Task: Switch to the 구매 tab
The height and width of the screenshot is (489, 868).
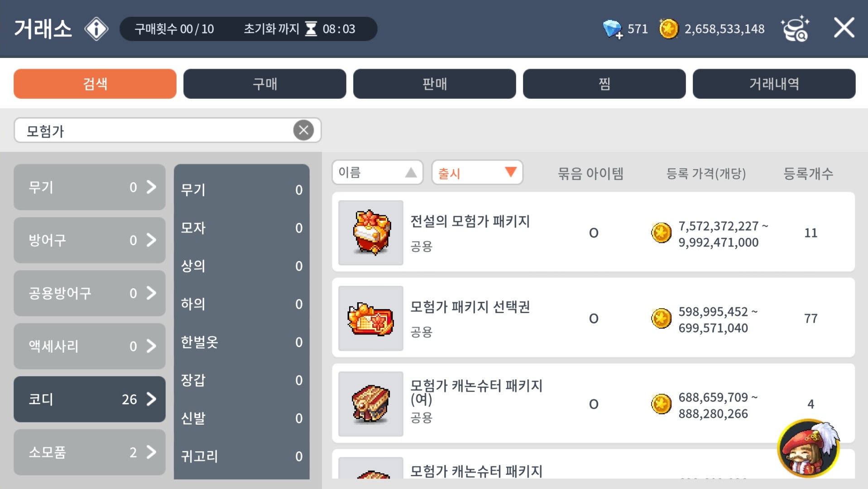Action: pos(265,84)
